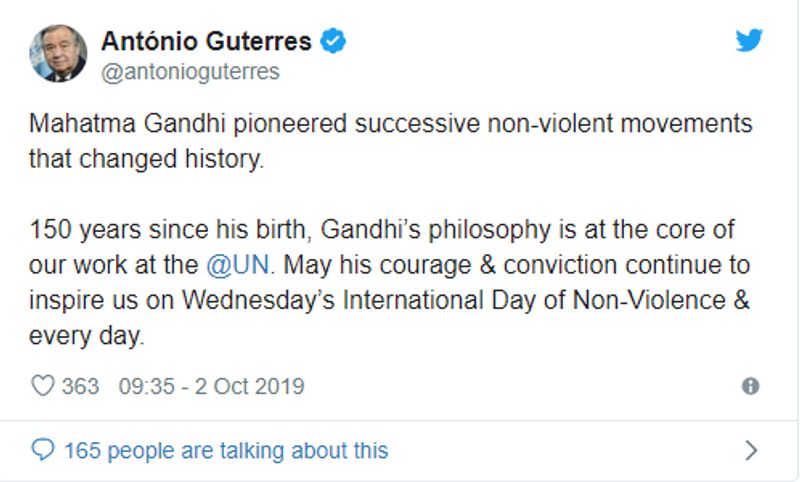Click the 09:35 - 2 Oct 2019 timestamp
The height and width of the screenshot is (482, 800).
click(211, 386)
